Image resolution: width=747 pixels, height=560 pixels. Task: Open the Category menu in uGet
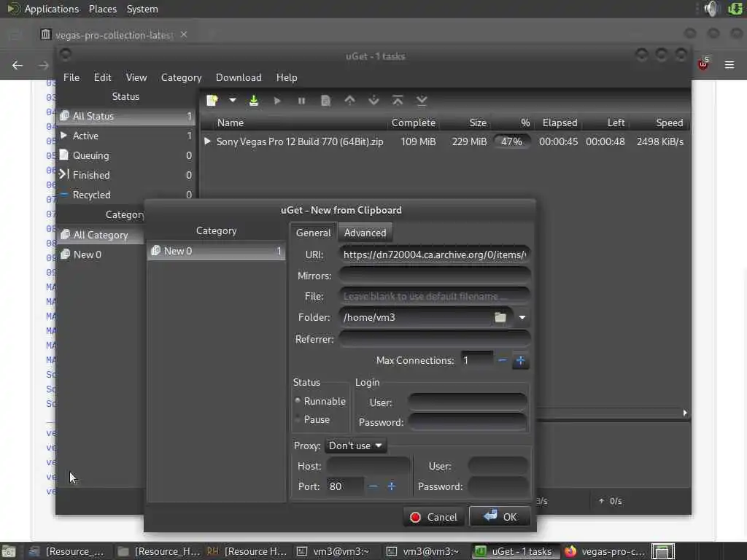pos(181,77)
